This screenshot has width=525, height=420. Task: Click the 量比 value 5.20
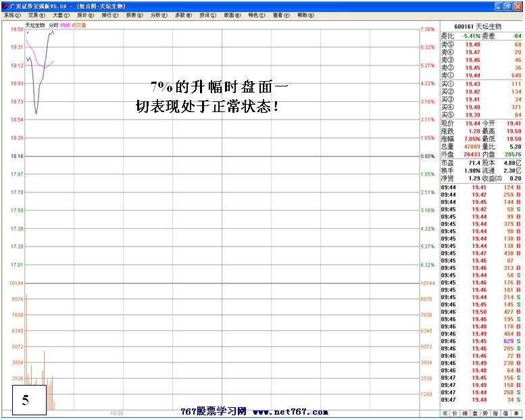coord(516,147)
